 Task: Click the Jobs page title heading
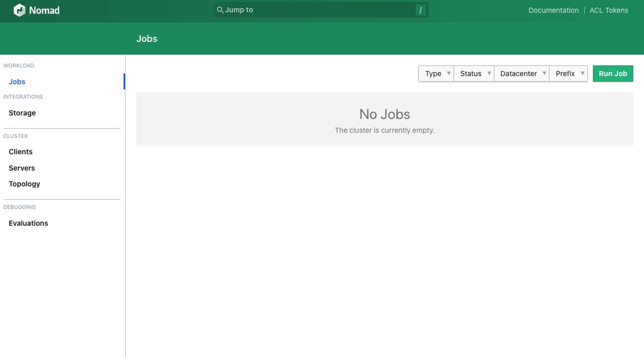(147, 39)
